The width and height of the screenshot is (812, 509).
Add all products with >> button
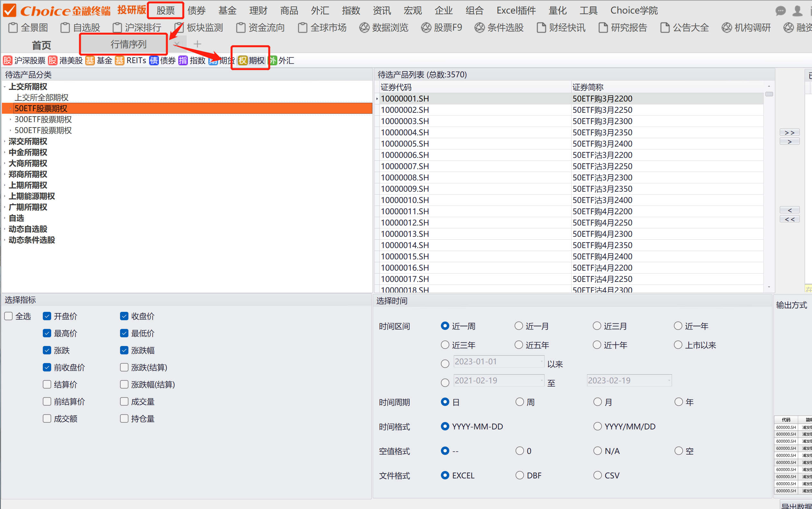click(789, 133)
